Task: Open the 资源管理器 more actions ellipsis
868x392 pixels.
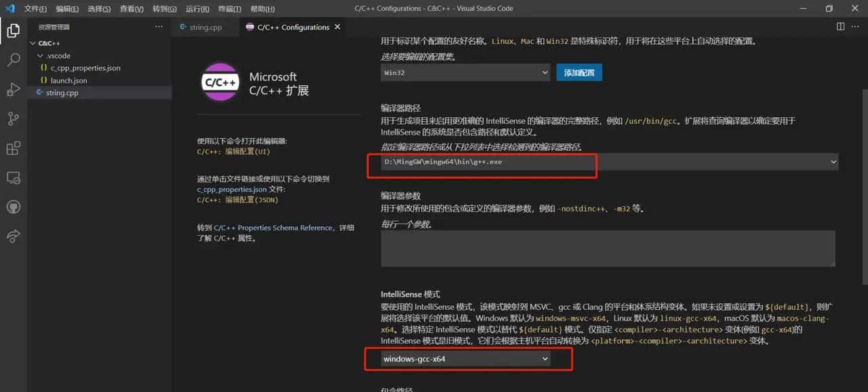Action: (x=158, y=26)
